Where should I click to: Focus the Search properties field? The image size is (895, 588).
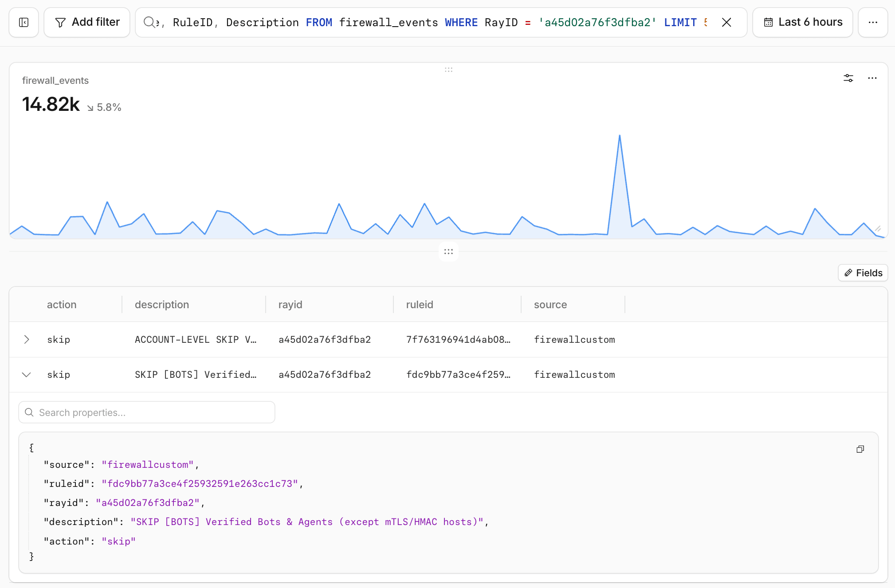(x=147, y=412)
